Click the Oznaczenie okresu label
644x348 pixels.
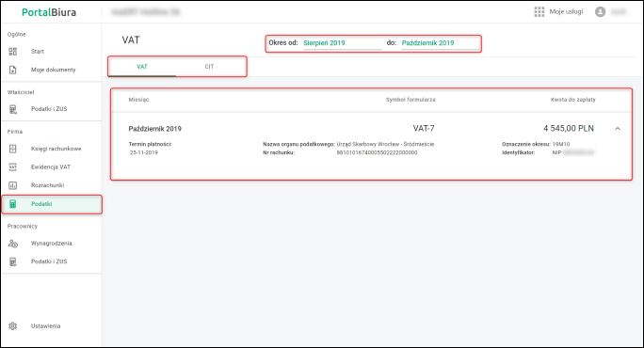click(526, 145)
